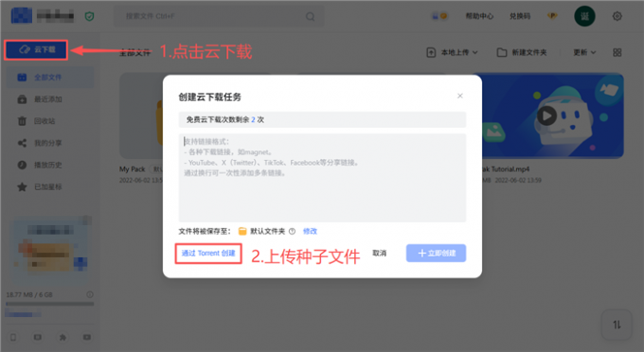644x352 pixels.
Task: Click the 立即创建 button
Action: [436, 254]
